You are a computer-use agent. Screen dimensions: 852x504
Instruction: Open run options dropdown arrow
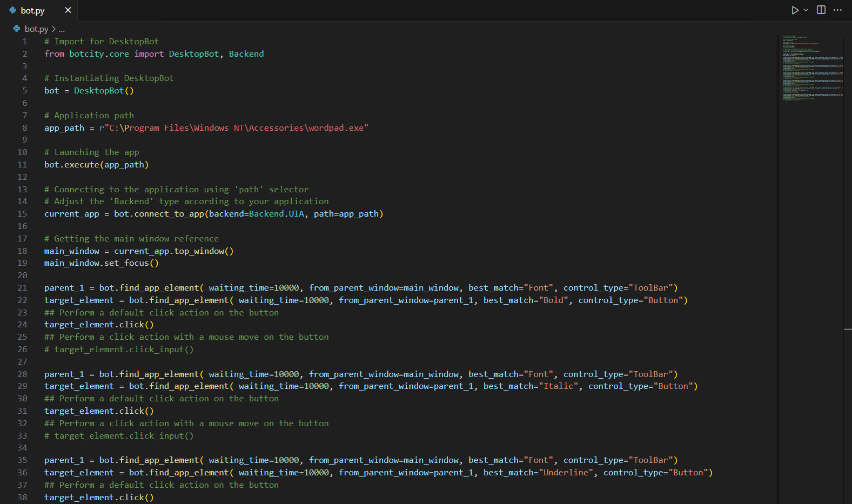pyautogui.click(x=806, y=10)
